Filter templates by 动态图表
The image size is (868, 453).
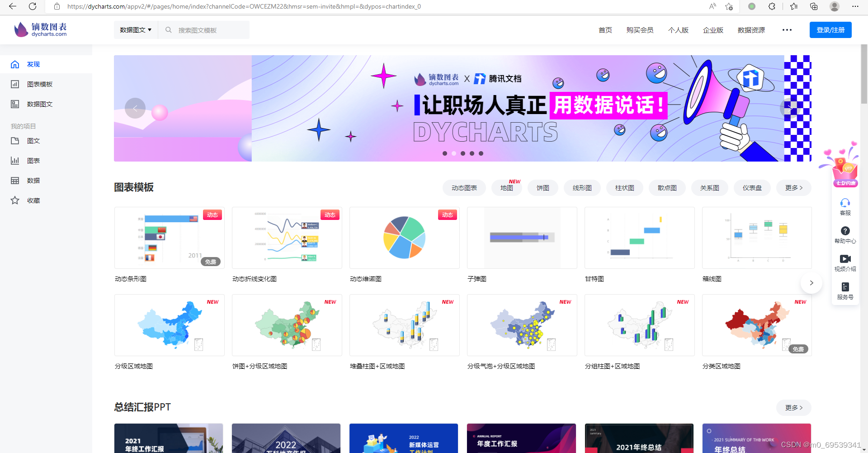(x=464, y=188)
